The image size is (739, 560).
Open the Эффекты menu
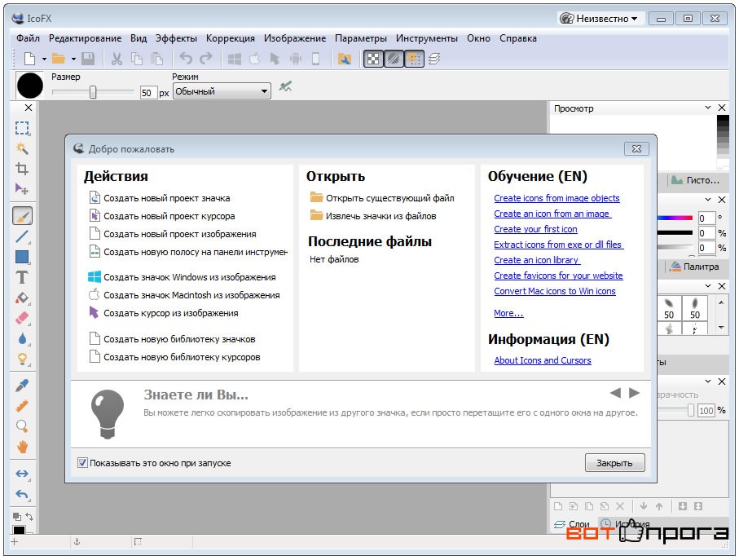point(176,38)
